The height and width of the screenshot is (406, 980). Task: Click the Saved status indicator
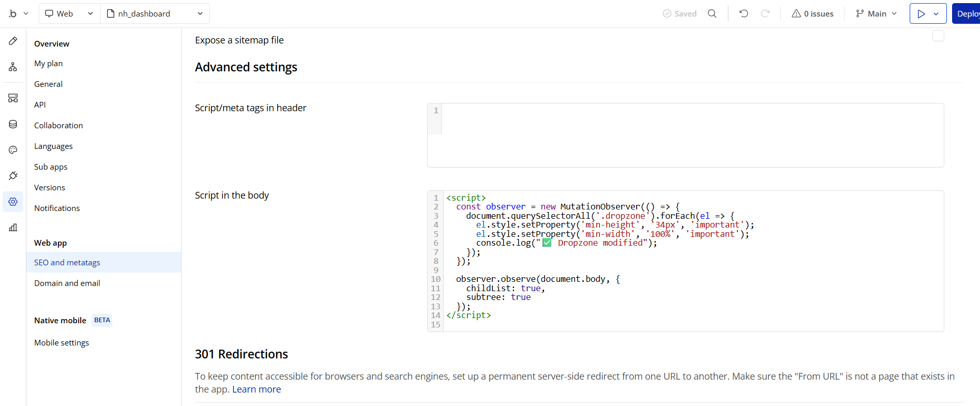(x=680, y=13)
